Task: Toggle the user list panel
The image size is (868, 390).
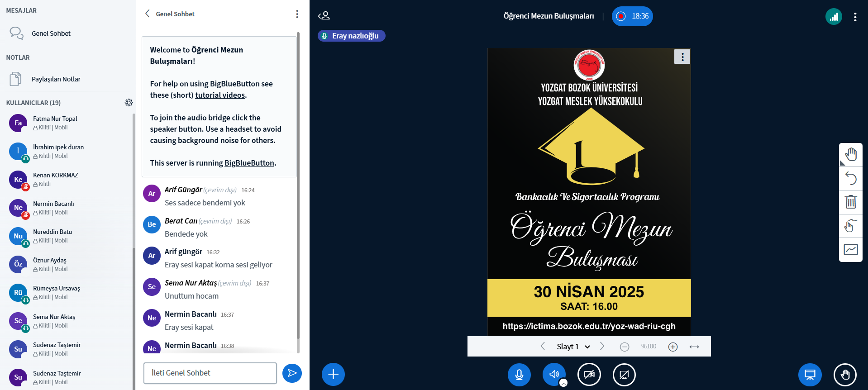Action: tap(324, 16)
